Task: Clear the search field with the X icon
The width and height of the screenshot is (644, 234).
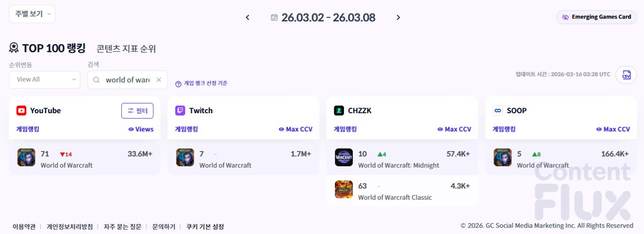Action: tap(159, 80)
